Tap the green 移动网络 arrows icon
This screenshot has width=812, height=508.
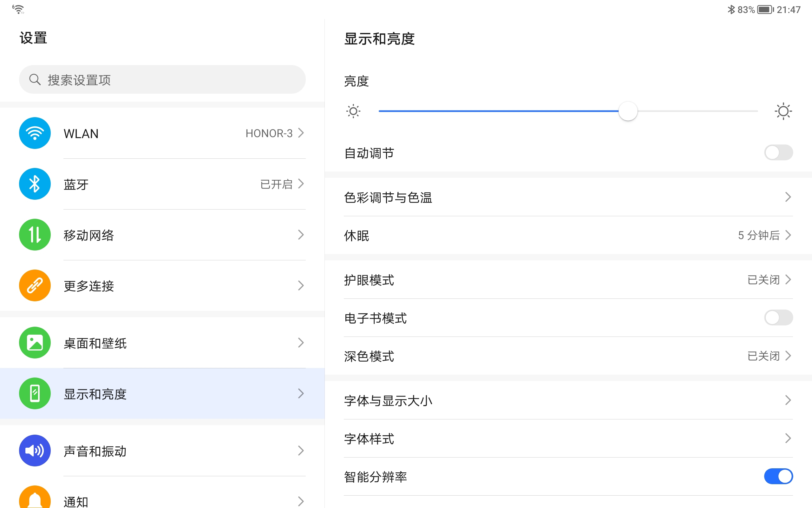click(x=35, y=235)
